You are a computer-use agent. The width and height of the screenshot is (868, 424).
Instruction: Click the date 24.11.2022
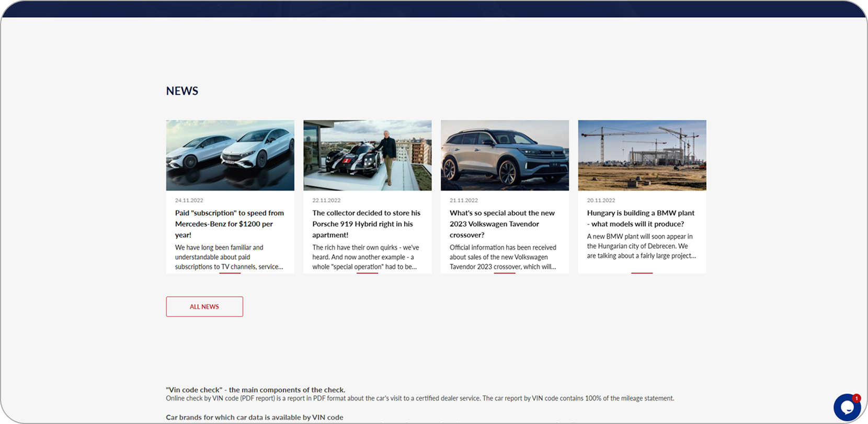pyautogui.click(x=189, y=200)
